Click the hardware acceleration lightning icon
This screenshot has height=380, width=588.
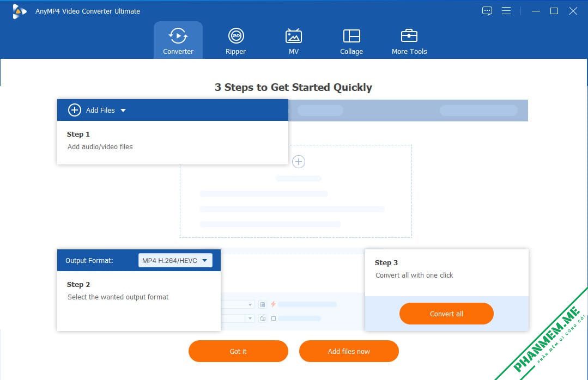click(274, 304)
